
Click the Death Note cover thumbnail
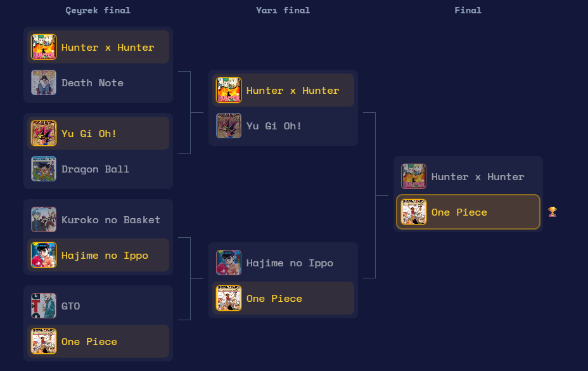(x=44, y=82)
